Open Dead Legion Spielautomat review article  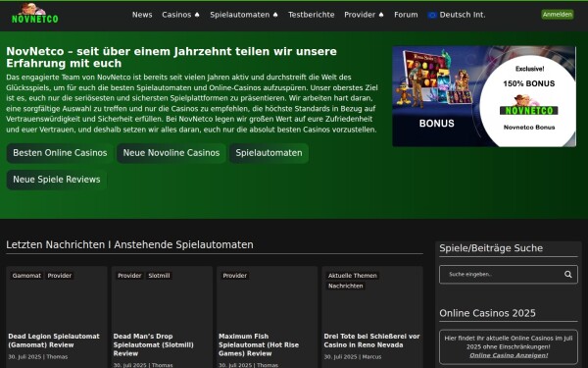pos(54,341)
